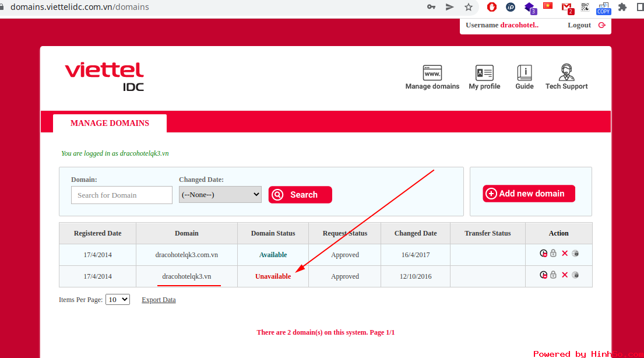The width and height of the screenshot is (644, 358).
Task: Click the red Search button
Action: coord(300,195)
